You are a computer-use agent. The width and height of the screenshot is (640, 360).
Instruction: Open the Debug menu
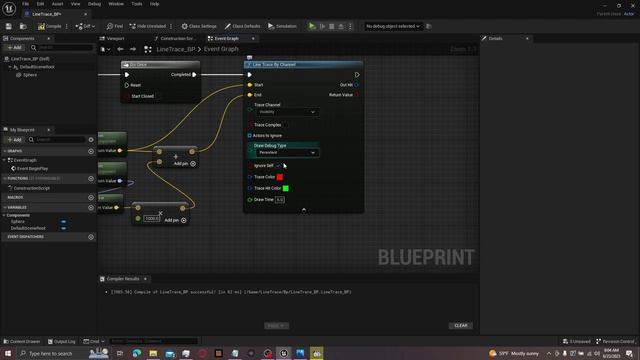(x=94, y=4)
